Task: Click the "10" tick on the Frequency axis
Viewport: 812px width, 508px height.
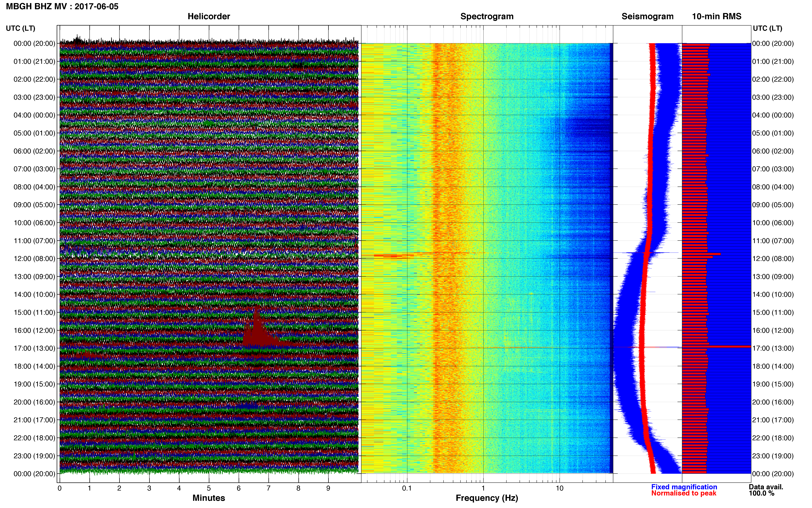Action: 559,488
